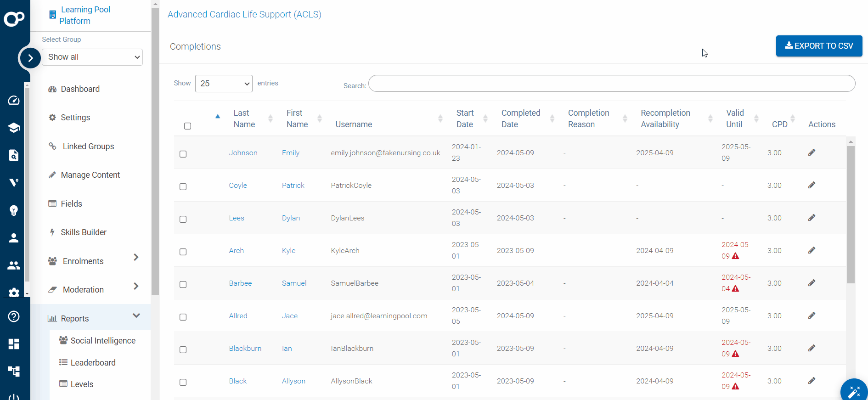Collapse the Reports submenu chevron

click(136, 315)
